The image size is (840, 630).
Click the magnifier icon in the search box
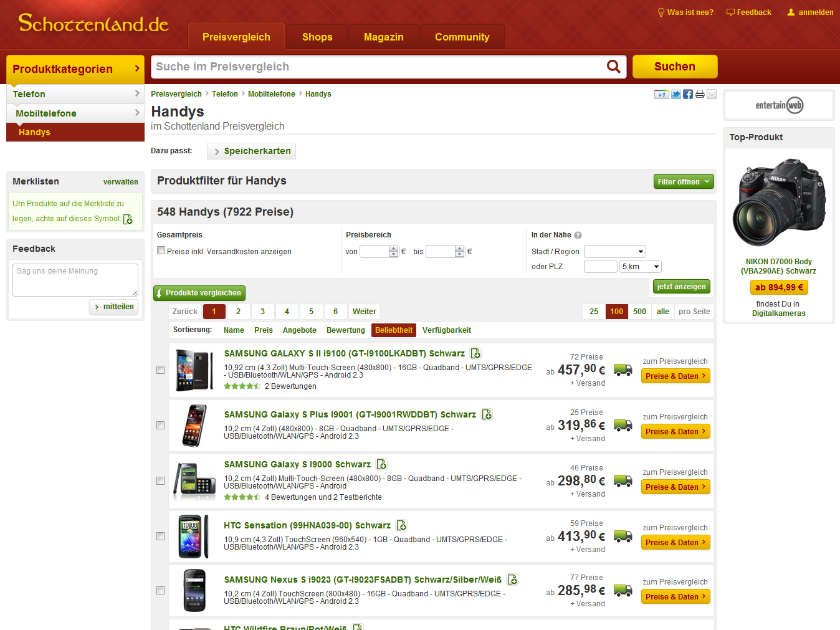pyautogui.click(x=614, y=67)
